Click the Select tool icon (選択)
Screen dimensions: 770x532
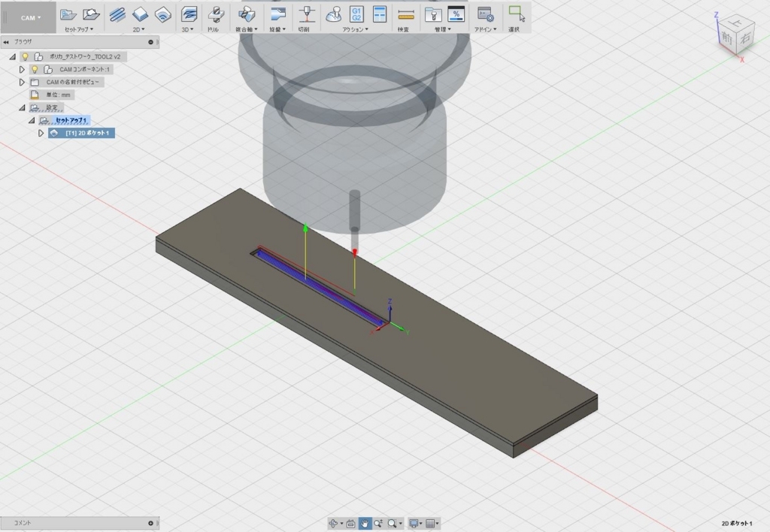pos(517,14)
